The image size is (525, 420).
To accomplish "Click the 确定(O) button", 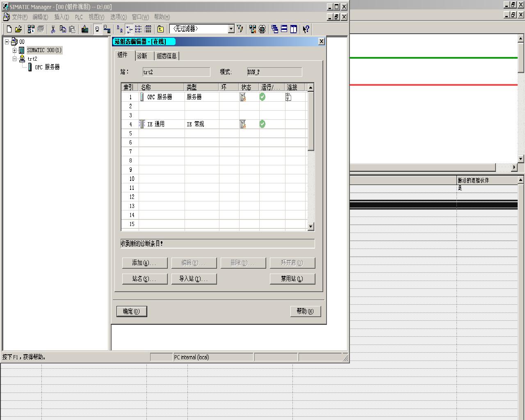I will tap(132, 311).
